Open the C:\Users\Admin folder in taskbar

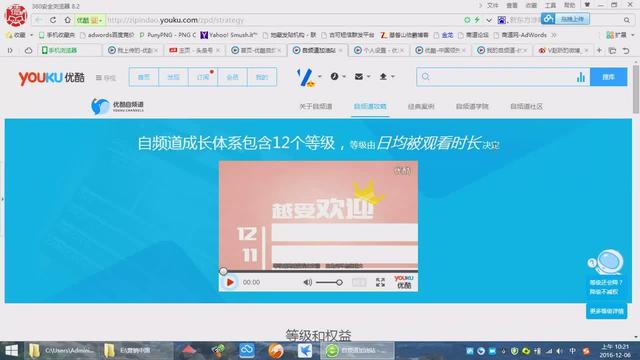coord(62,350)
